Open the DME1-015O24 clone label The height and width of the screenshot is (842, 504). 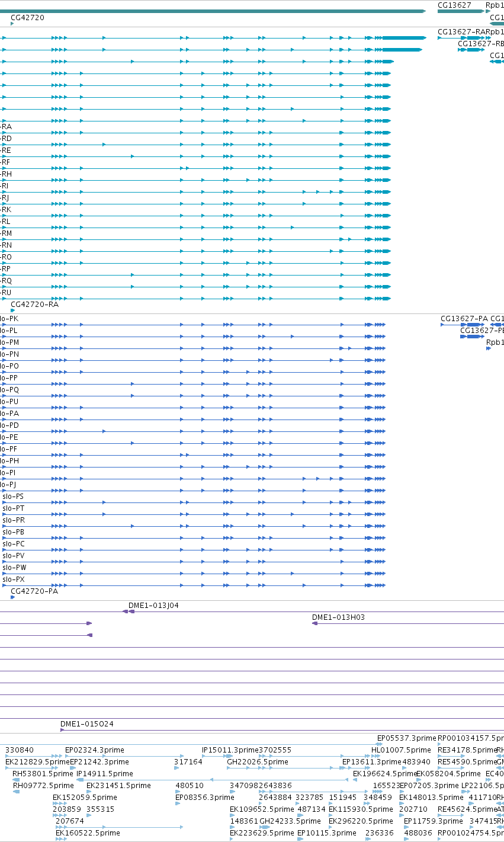pyautogui.click(x=87, y=724)
